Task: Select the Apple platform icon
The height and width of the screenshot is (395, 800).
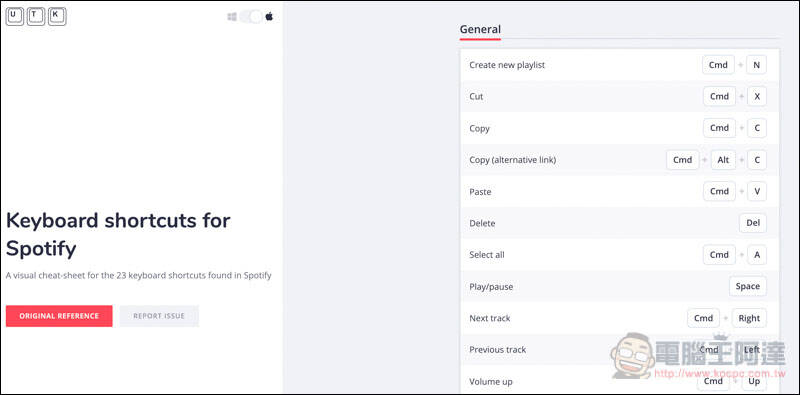Action: [269, 17]
